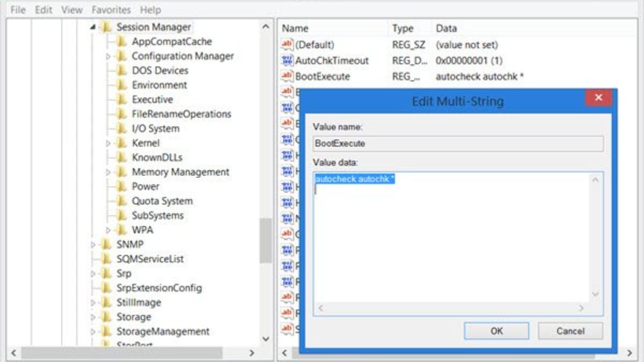Expand the Storage key
This screenshot has height=362, width=644.
[93, 317]
